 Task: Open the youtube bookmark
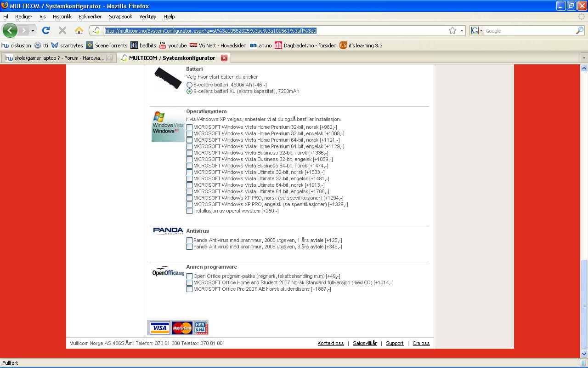pos(173,45)
